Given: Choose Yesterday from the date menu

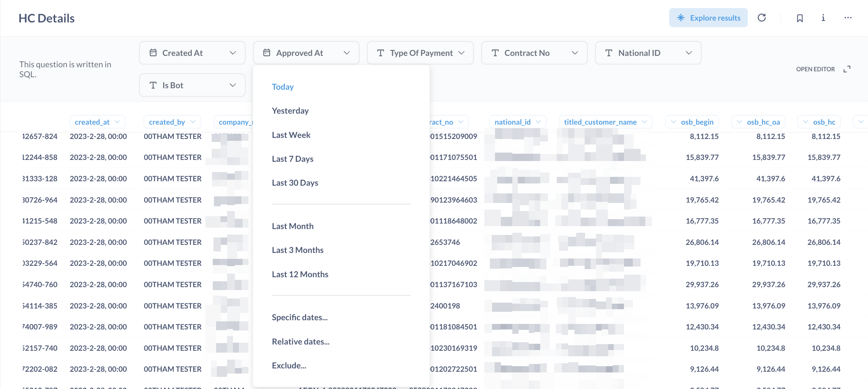Looking at the screenshot, I should click(290, 111).
